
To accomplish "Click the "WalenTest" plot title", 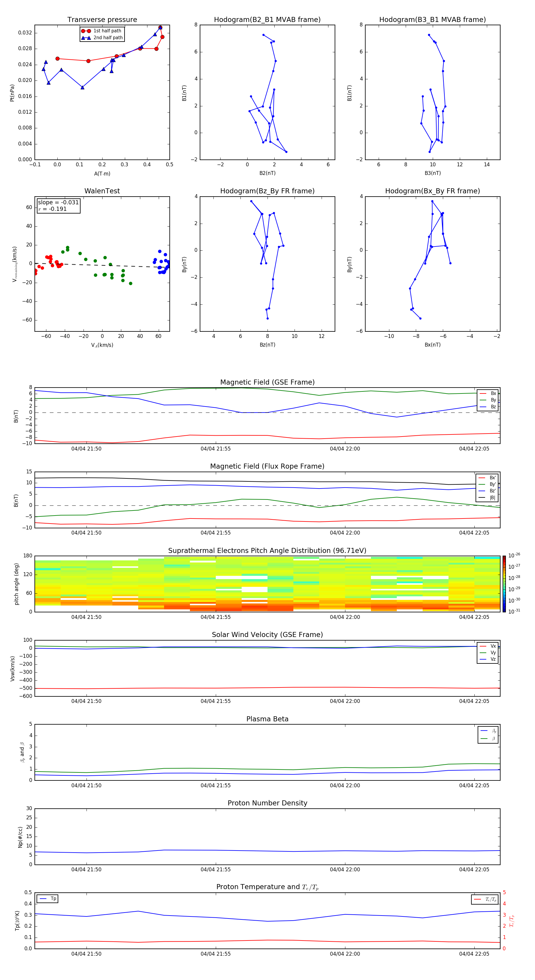I will [102, 191].
